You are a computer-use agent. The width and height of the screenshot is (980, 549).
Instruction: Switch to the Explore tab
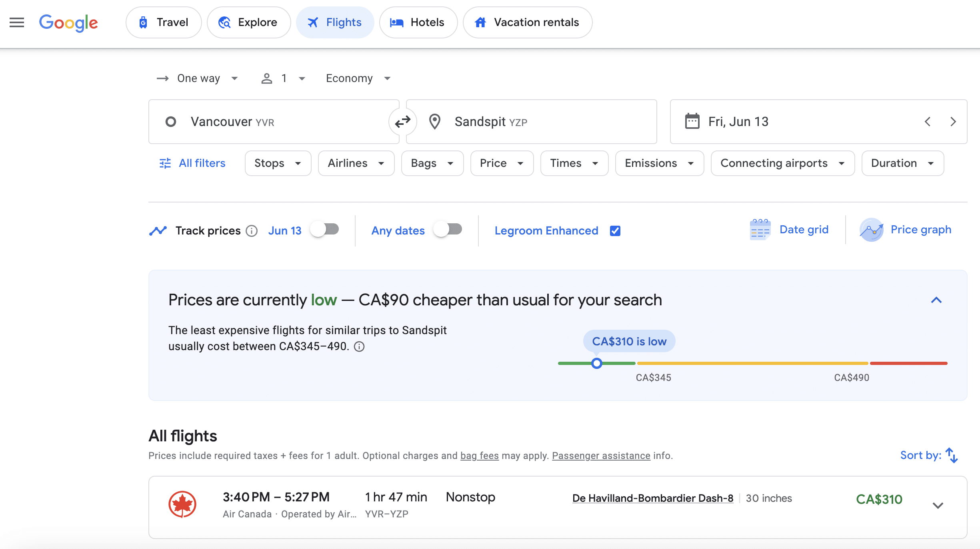pos(248,22)
